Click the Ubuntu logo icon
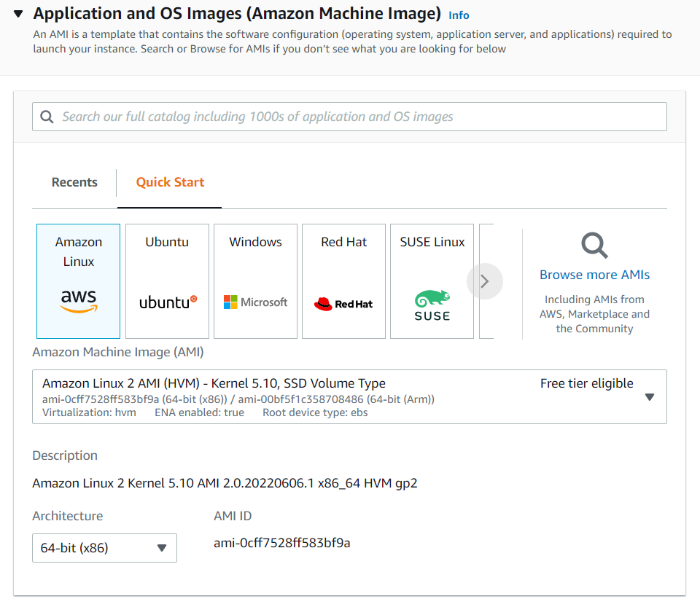The height and width of the screenshot is (599, 700). 167,301
